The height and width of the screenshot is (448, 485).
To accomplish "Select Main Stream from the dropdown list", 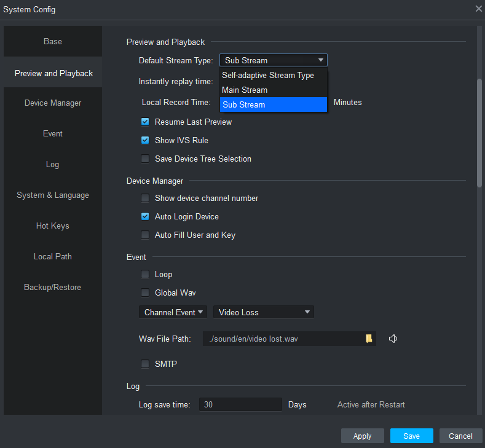I will point(274,90).
